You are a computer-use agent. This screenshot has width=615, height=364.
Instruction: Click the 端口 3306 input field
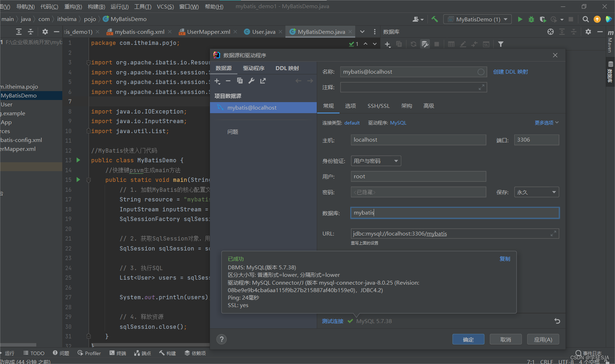click(537, 140)
